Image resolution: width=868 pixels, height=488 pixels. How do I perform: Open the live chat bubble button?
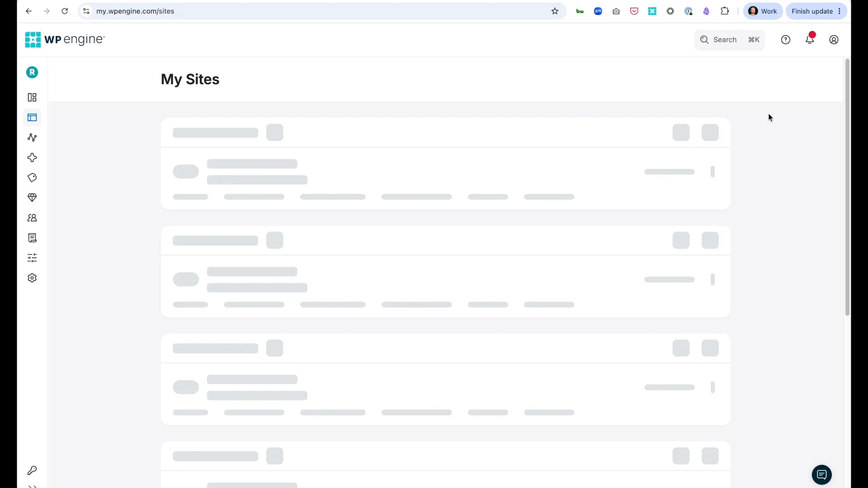[x=822, y=475]
